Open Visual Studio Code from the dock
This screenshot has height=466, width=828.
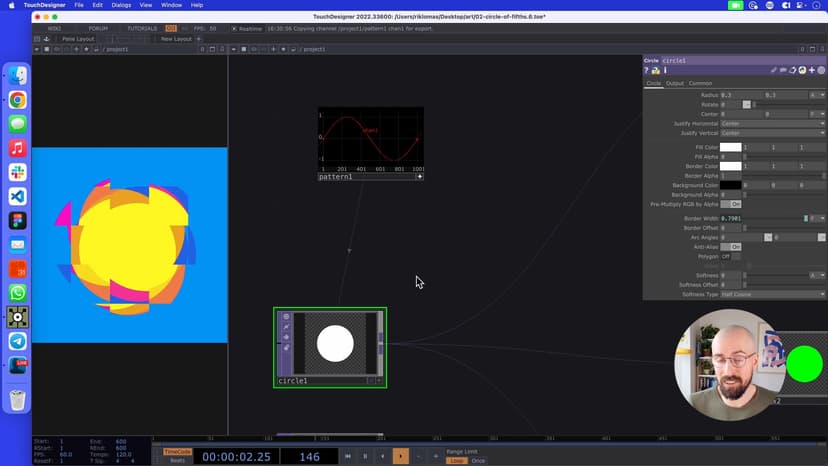18,197
